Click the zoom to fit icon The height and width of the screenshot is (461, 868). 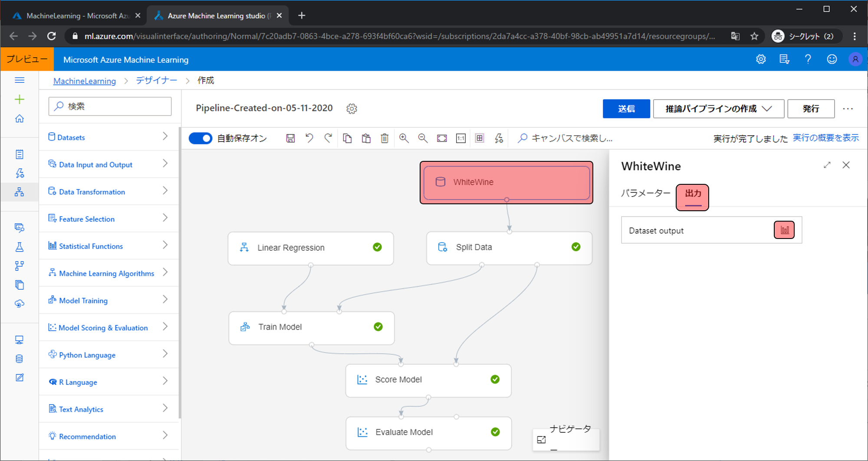point(442,138)
